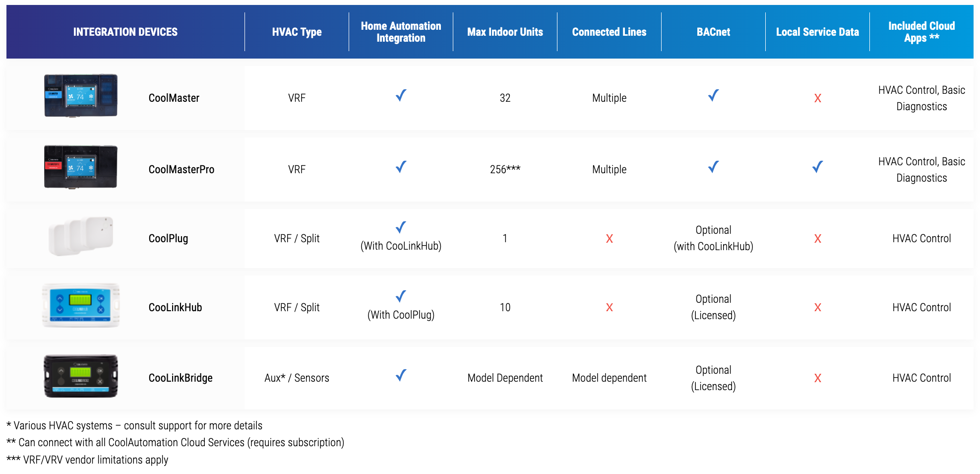980x474 pixels.
Task: Click the CooLinkBridge product name
Action: pyautogui.click(x=181, y=378)
